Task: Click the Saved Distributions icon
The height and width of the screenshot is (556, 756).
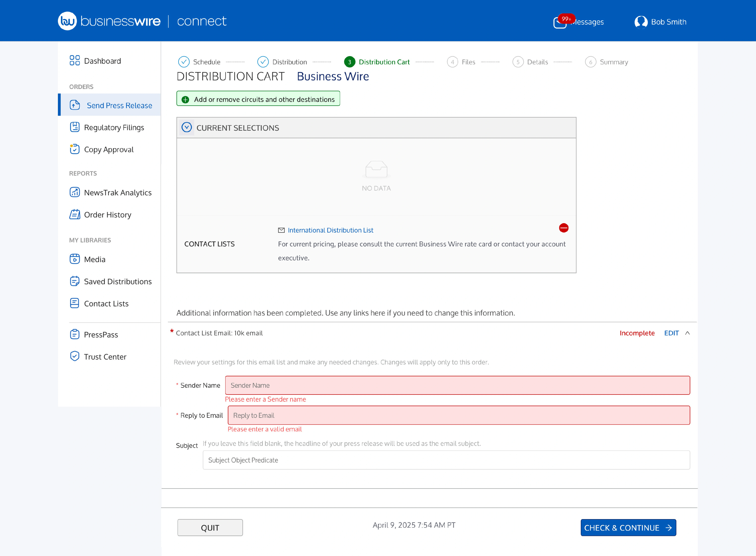Action: [x=75, y=281]
